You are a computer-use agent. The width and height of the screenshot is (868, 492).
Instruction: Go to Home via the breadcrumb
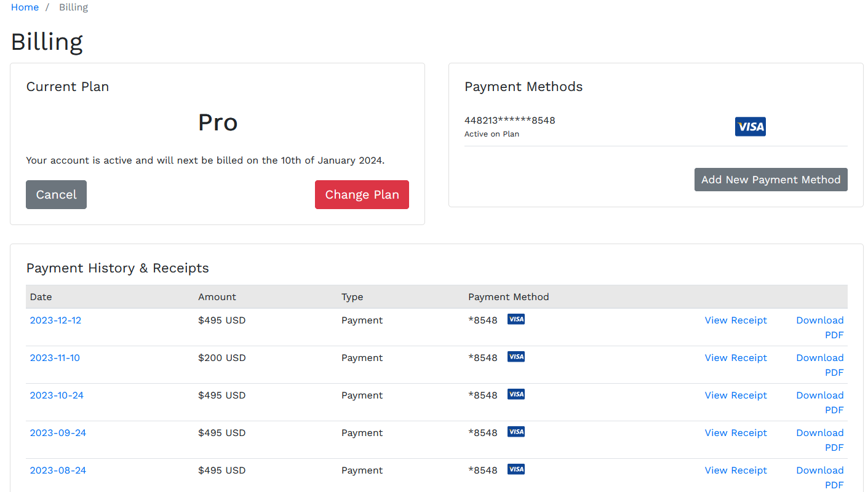25,7
